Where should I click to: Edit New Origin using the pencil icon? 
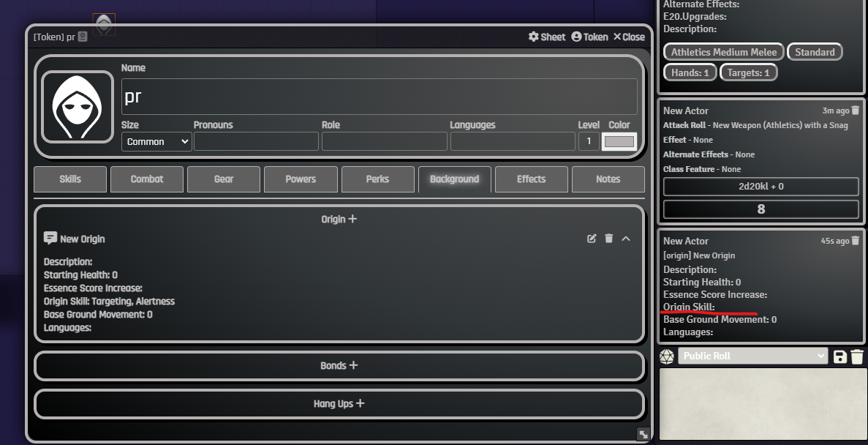592,238
